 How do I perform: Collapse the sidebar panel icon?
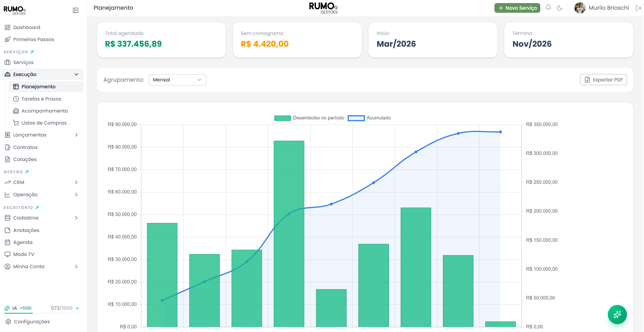tap(75, 10)
